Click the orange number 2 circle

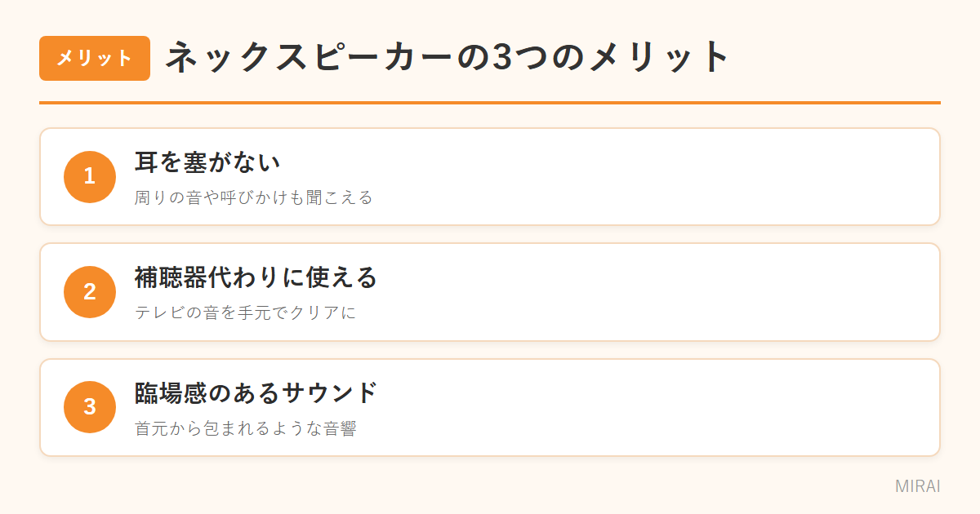[x=90, y=292]
